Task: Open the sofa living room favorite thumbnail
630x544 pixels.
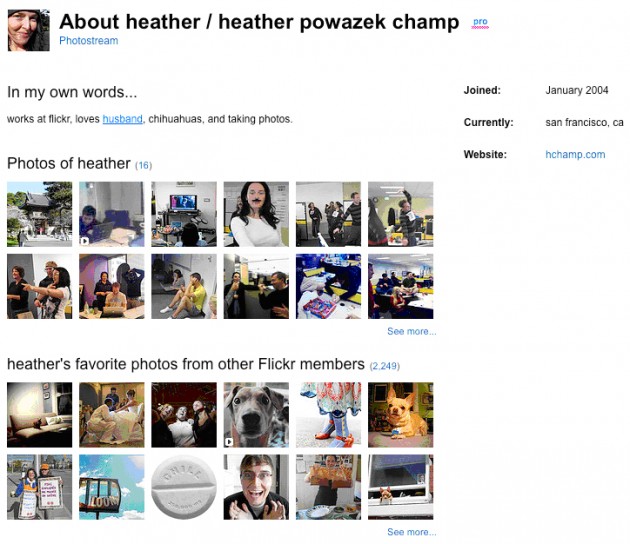Action: 39,415
